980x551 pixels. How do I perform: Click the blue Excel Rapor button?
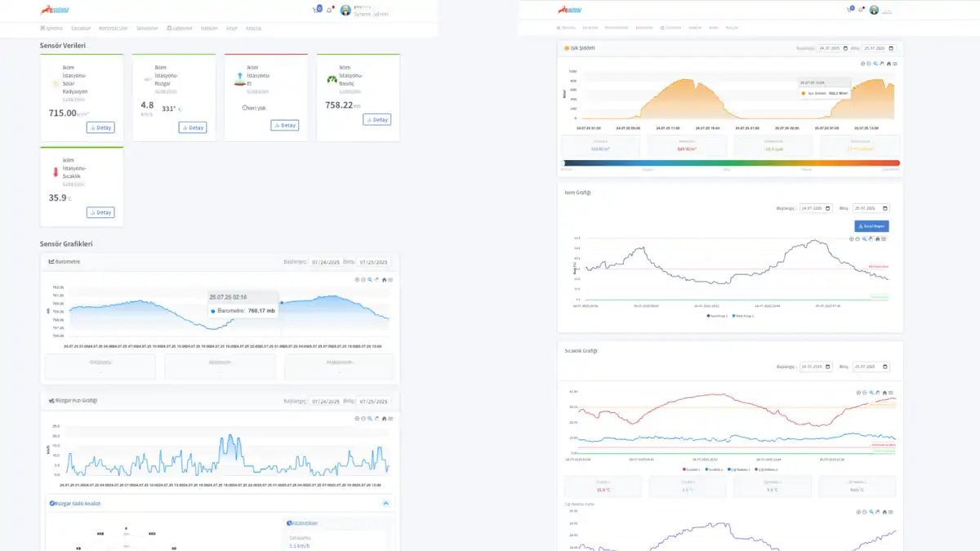click(x=871, y=226)
